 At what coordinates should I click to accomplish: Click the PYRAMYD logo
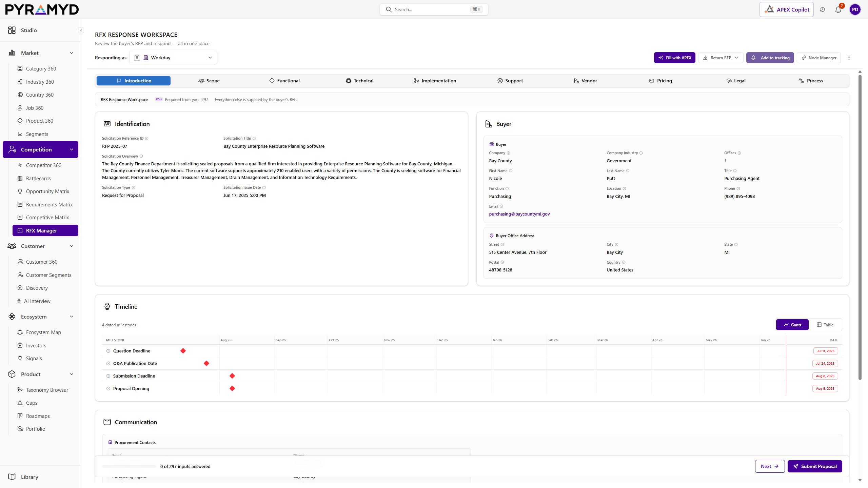(42, 9)
